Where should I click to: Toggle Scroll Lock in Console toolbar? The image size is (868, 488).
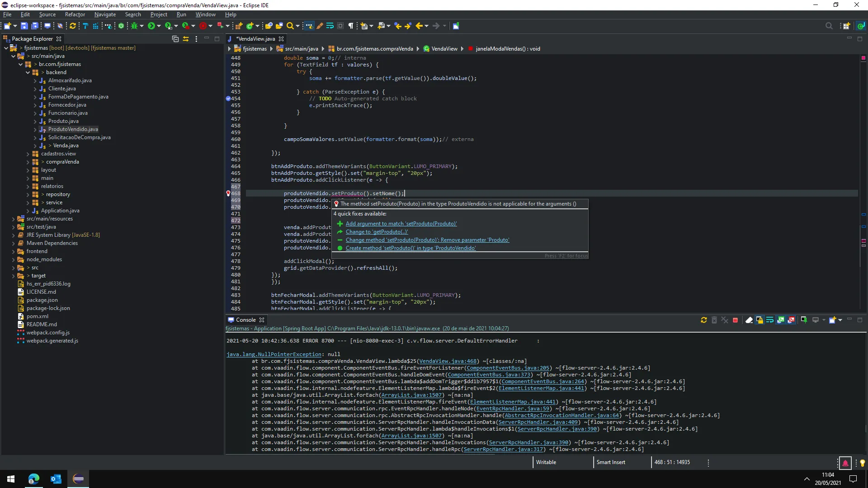(x=759, y=320)
